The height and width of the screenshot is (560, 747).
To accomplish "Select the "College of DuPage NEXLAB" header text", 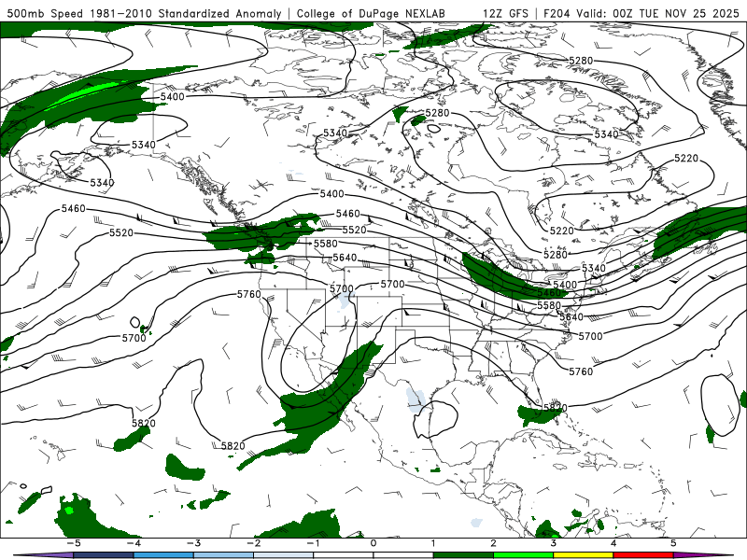I will click(x=371, y=13).
